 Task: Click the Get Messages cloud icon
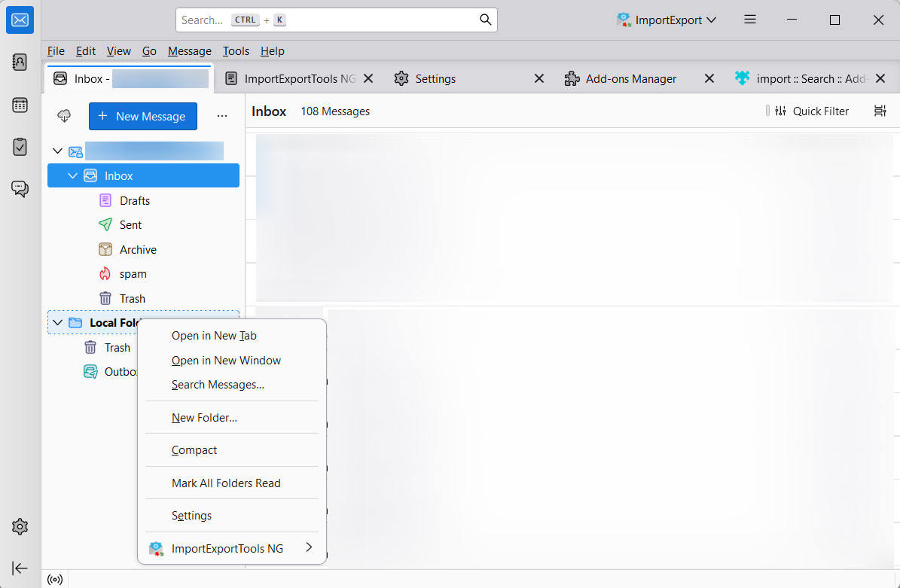coord(65,116)
